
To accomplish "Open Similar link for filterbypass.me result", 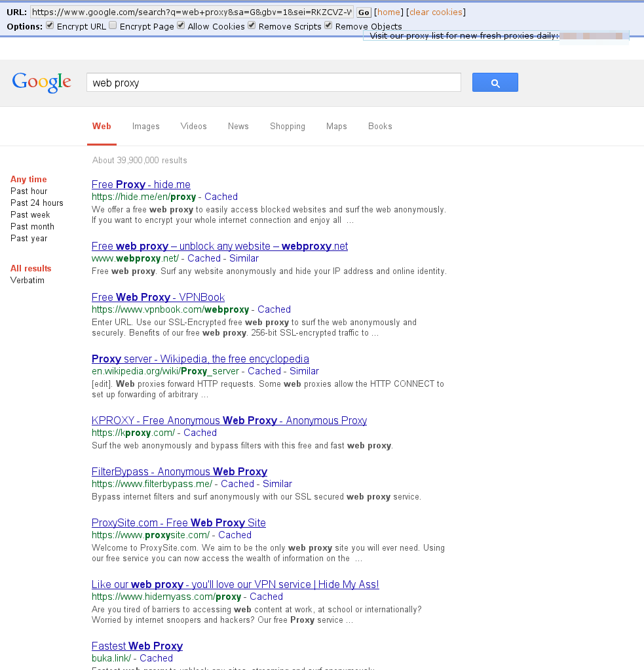I will 277,484.
